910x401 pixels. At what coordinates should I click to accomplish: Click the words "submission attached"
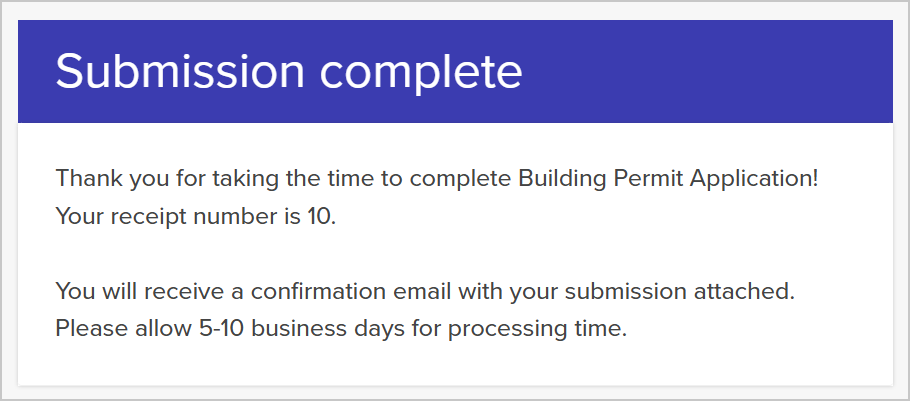pos(677,291)
